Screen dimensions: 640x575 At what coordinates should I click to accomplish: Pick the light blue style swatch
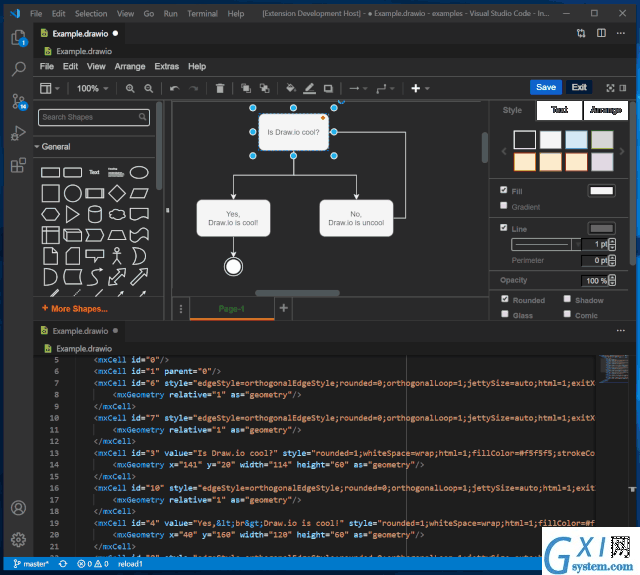click(x=576, y=140)
